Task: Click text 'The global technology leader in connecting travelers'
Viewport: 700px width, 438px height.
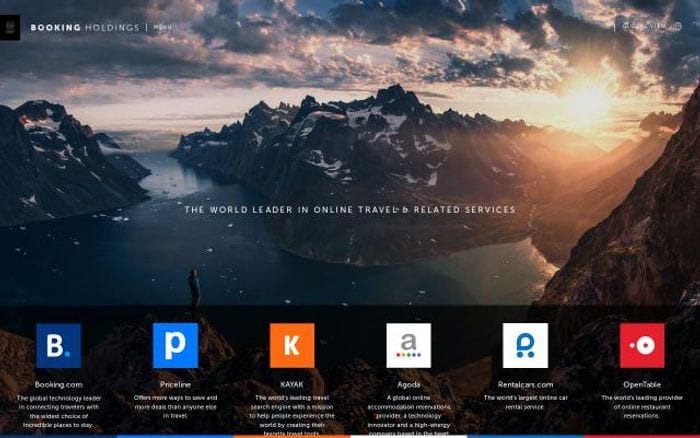Action: [x=58, y=411]
